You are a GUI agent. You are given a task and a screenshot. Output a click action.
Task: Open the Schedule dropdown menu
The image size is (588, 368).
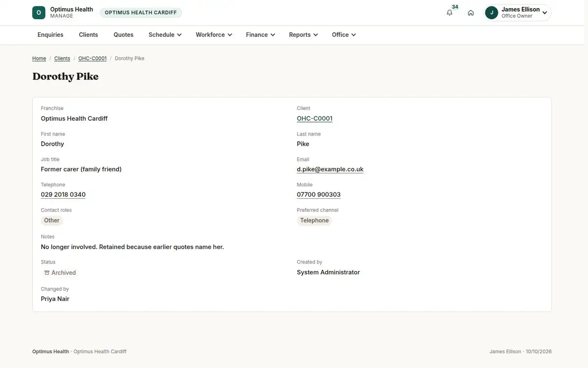point(165,35)
